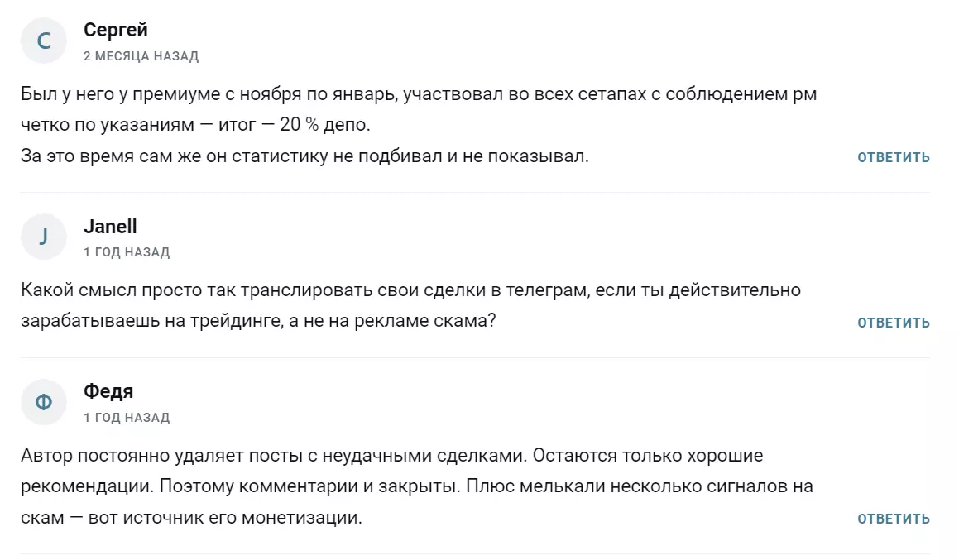Click the text 'итог — 20 % депо'
The height and width of the screenshot is (560, 959).
tap(294, 125)
